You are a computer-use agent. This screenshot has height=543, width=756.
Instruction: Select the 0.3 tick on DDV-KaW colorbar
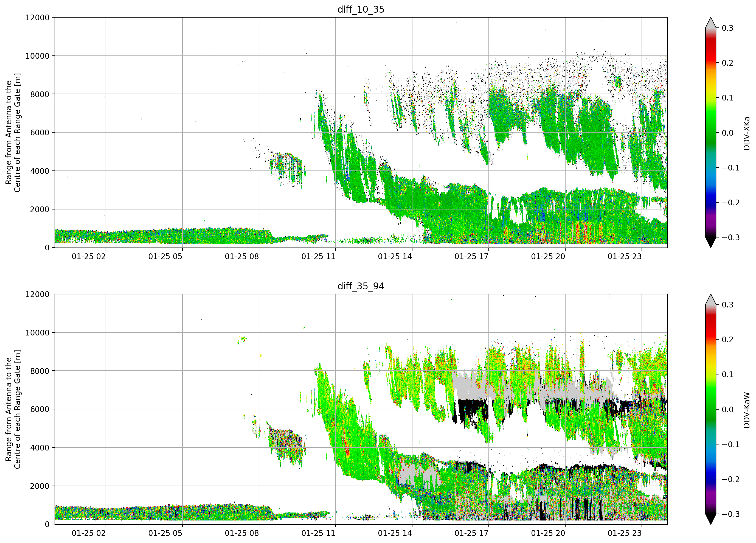point(727,305)
